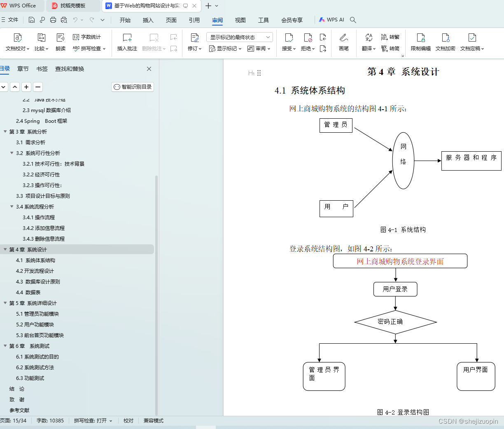The width and height of the screenshot is (504, 429).
Task: Toggle 兼容模式 compatibility mode indicator
Action: [x=153, y=421]
